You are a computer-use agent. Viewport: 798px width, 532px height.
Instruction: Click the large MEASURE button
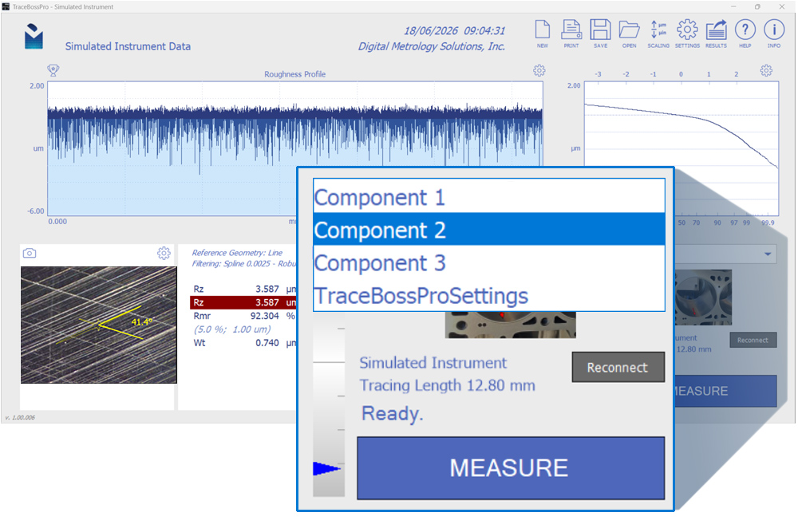(x=511, y=468)
